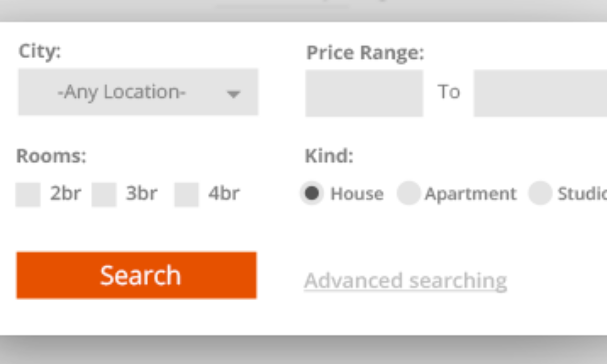Enable the 2br rooms checkbox
This screenshot has width=607, height=364.
coord(28,195)
